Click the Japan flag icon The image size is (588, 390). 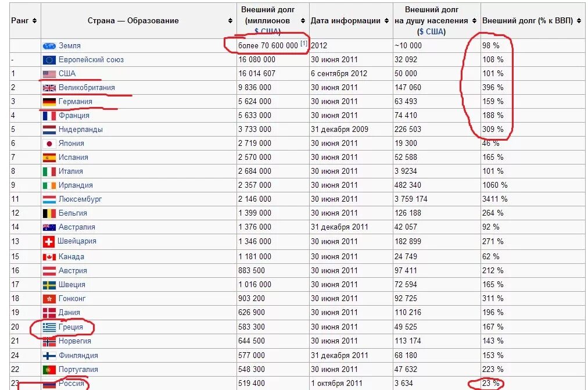[x=49, y=144]
